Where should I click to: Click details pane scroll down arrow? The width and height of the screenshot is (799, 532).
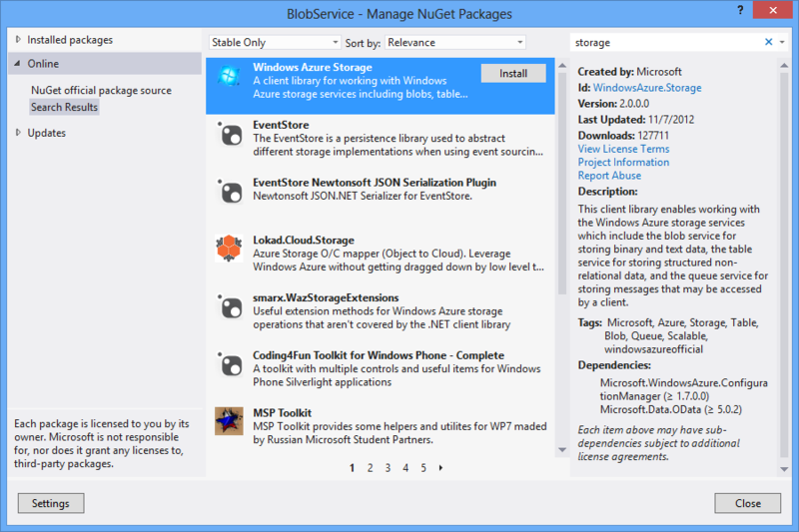(x=784, y=469)
